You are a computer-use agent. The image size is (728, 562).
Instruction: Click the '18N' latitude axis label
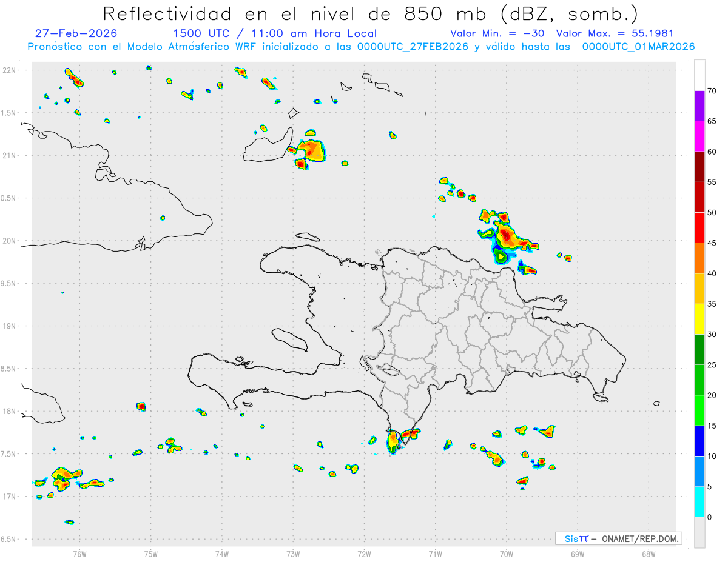click(10, 412)
